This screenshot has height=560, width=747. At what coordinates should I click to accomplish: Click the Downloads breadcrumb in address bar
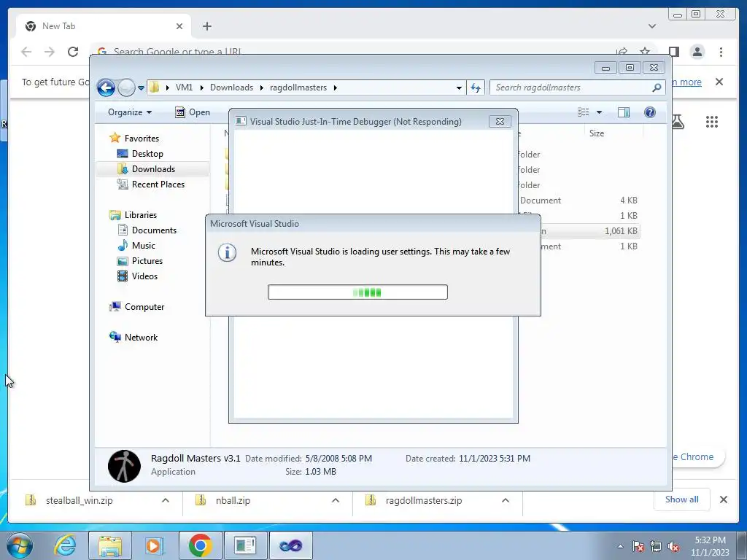pyautogui.click(x=231, y=87)
